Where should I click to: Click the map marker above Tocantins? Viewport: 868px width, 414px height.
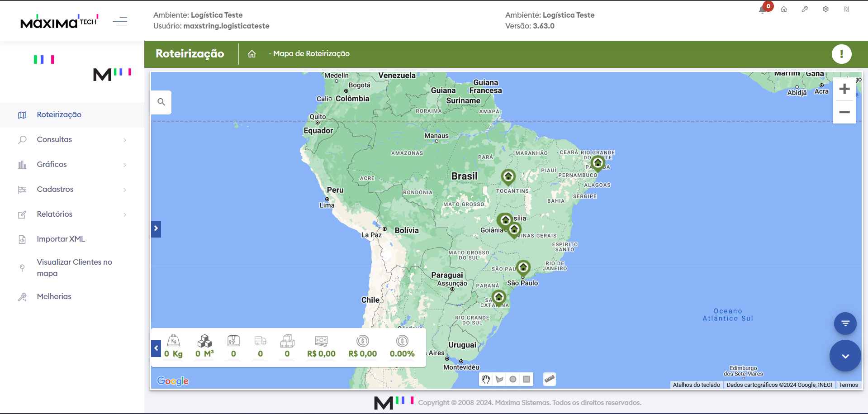pos(508,177)
